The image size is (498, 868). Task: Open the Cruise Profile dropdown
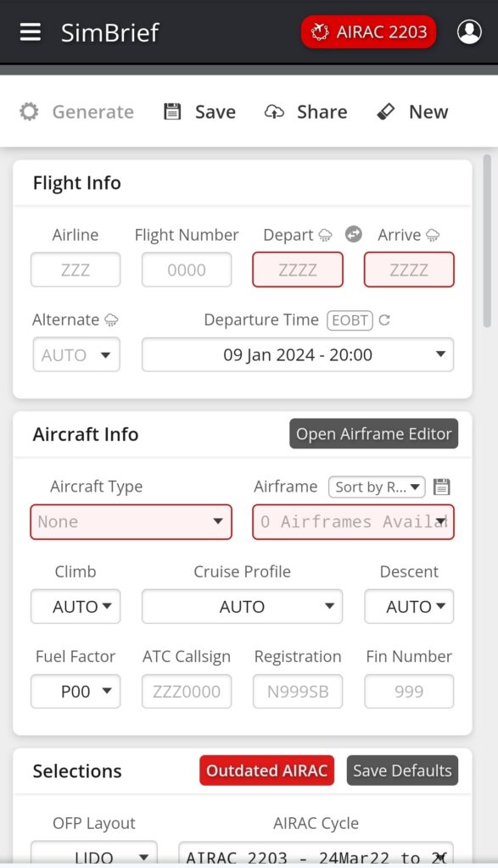click(x=242, y=606)
